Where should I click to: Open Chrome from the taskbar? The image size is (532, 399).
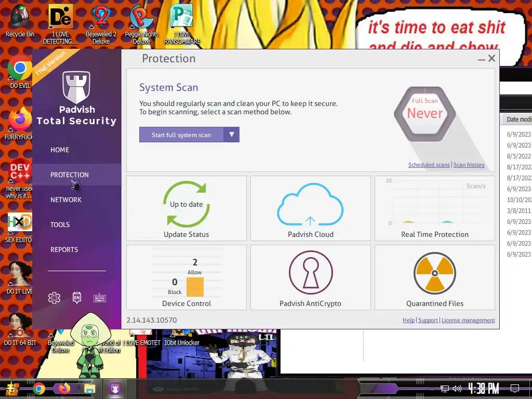pyautogui.click(x=38, y=389)
